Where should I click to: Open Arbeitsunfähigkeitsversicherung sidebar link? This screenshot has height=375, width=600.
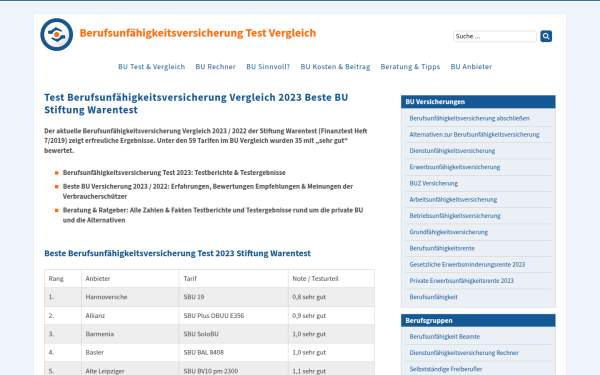point(453,200)
